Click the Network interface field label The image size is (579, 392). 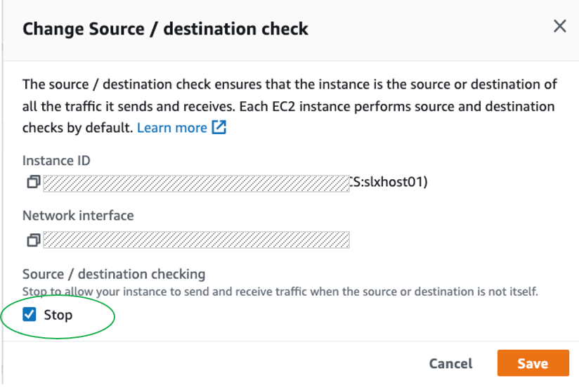pyautogui.click(x=78, y=216)
